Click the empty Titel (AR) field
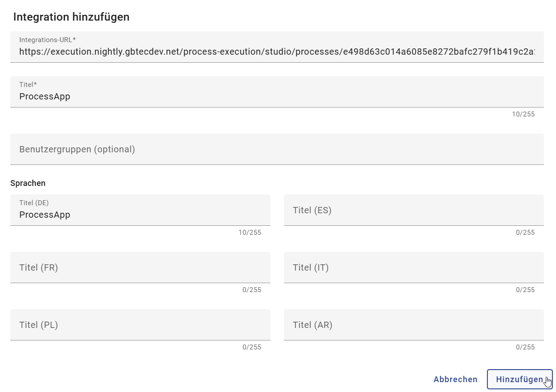556x392 pixels. pos(414,325)
